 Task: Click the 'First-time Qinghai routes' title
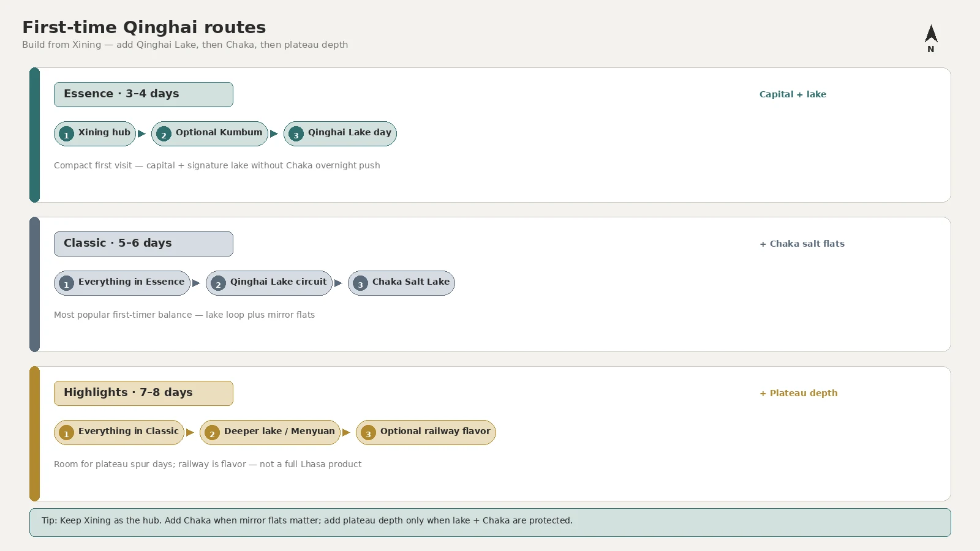tap(144, 27)
